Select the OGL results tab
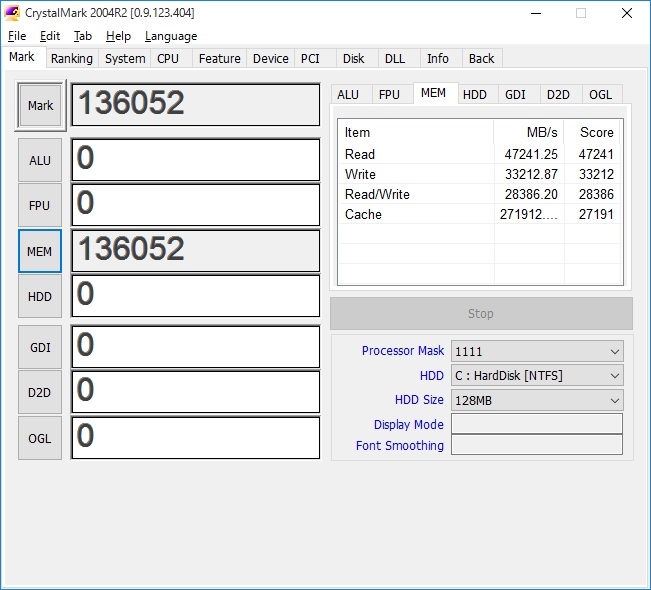 [600, 94]
